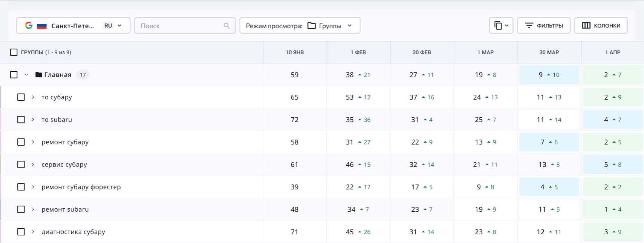This screenshot has height=243, width=644.
Task: Click the blue 30 МАР cell for Главная
Action: [549, 75]
